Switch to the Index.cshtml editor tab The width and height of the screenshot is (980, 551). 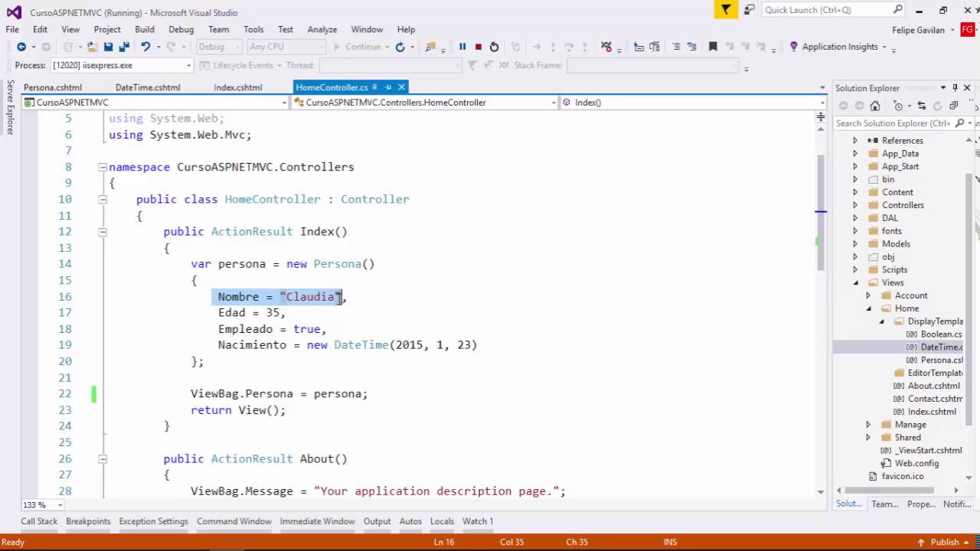pos(238,87)
